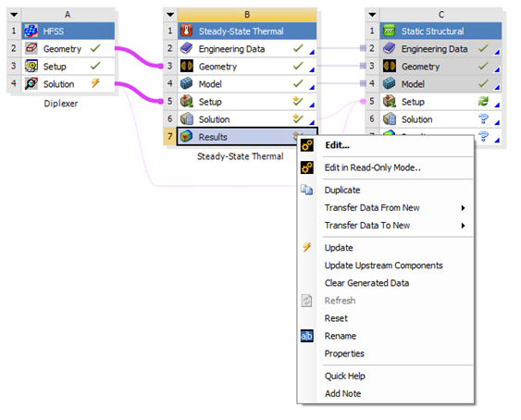The height and width of the screenshot is (420, 521).
Task: Click the Static Structural system icon
Action: tap(389, 31)
